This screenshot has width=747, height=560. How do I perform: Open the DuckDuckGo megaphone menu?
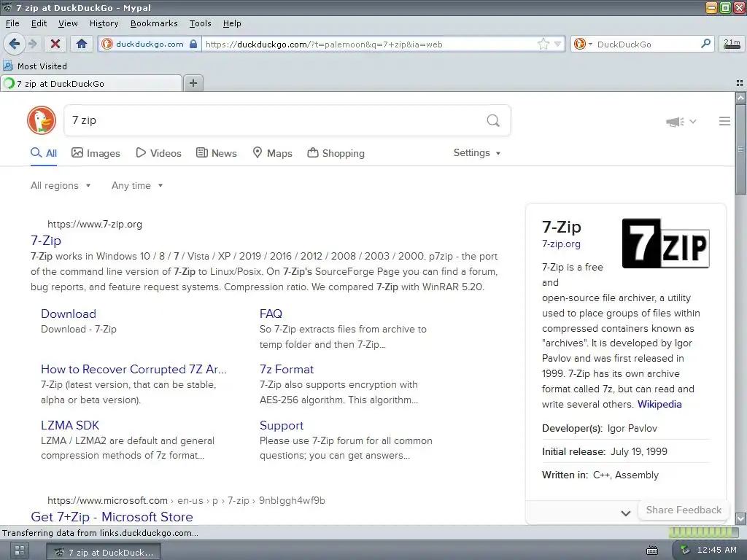tap(681, 122)
